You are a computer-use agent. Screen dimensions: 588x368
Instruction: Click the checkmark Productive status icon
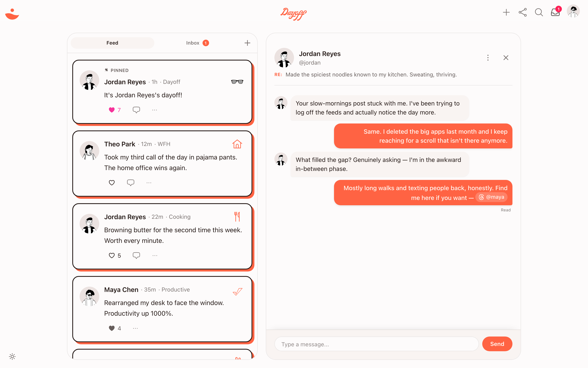(237, 291)
